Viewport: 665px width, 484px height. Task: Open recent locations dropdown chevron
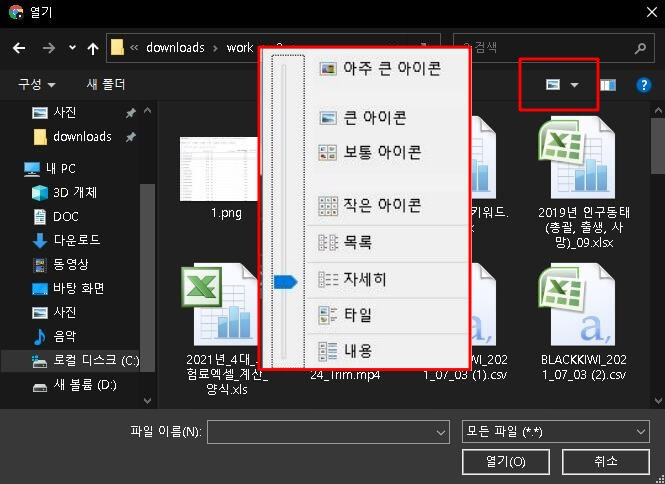73,48
